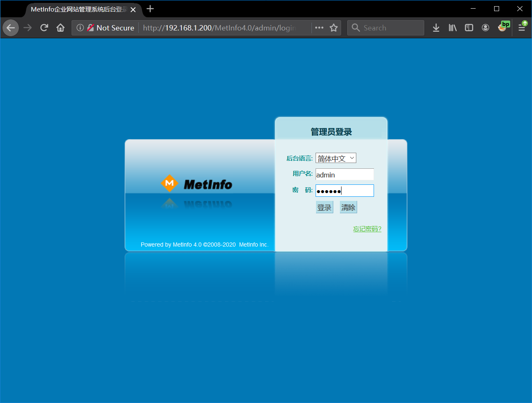Click the Not Secure label text
Image resolution: width=532 pixels, height=403 pixels.
tap(115, 28)
